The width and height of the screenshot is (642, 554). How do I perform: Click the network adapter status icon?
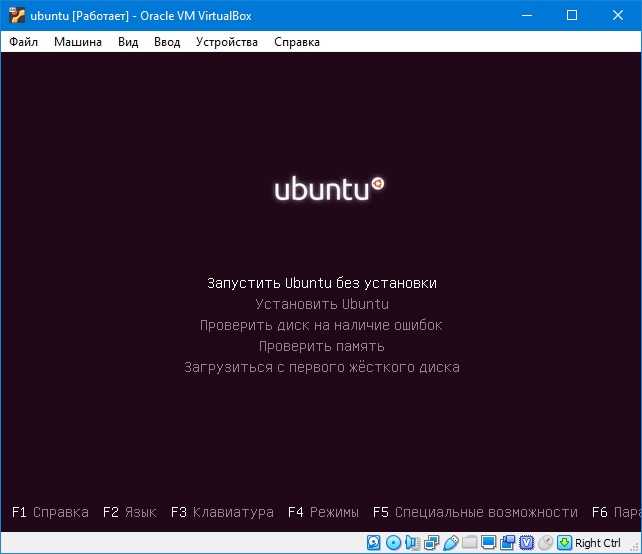432,543
